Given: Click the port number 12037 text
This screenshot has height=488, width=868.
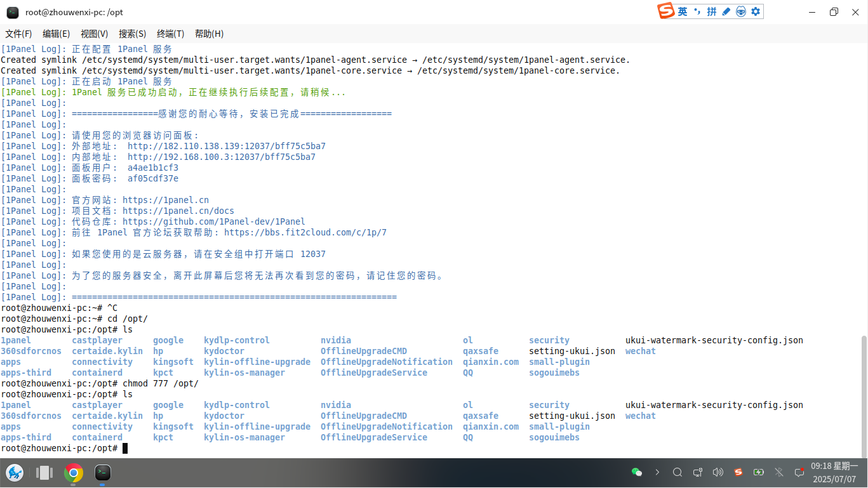Looking at the screenshot, I should coord(313,254).
